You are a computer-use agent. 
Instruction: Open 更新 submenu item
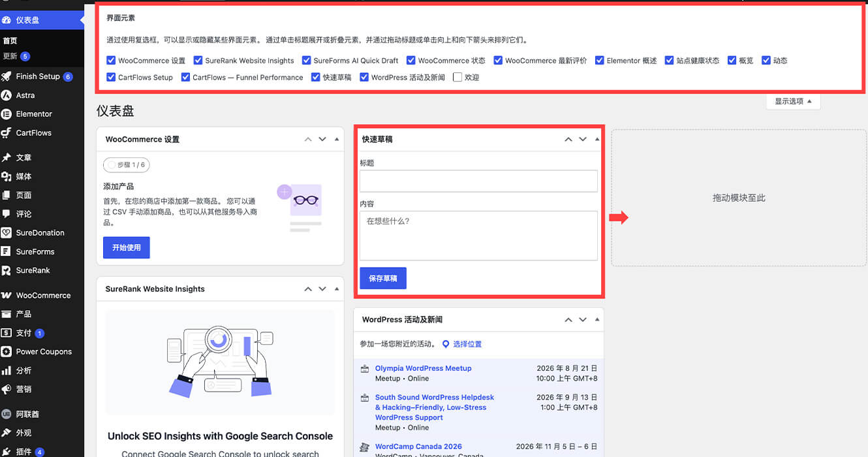coord(10,56)
